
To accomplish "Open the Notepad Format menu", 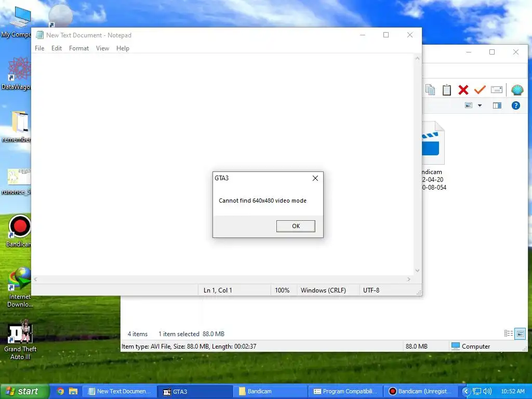I will click(79, 48).
